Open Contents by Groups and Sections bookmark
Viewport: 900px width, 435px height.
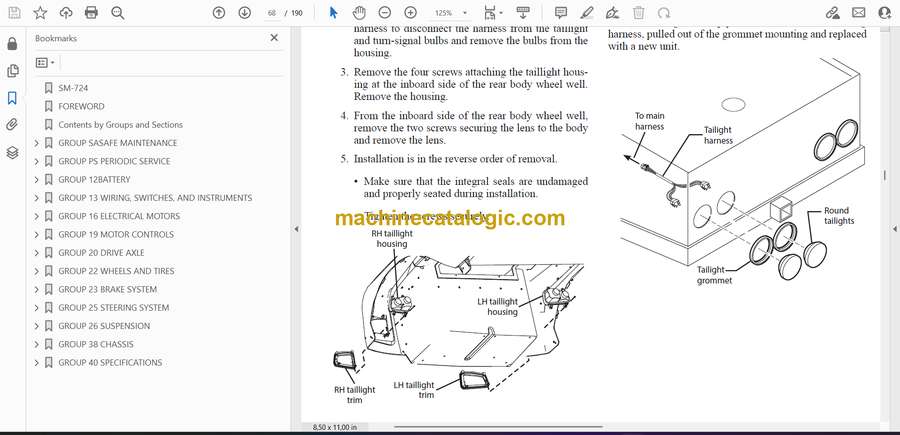tap(120, 125)
